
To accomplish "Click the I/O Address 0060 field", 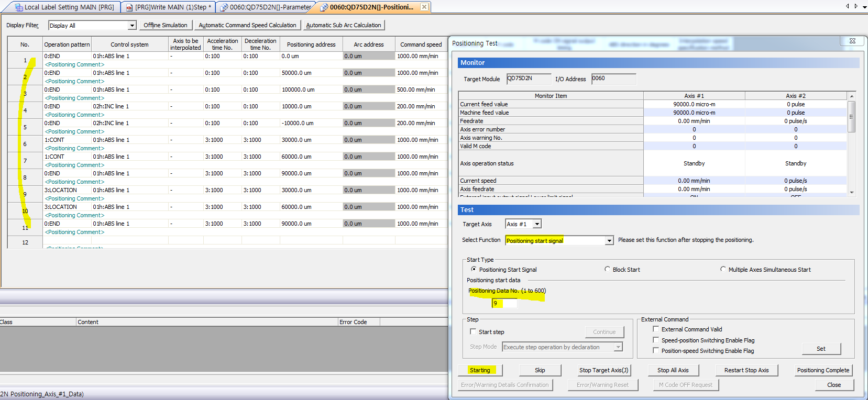I will click(x=613, y=79).
